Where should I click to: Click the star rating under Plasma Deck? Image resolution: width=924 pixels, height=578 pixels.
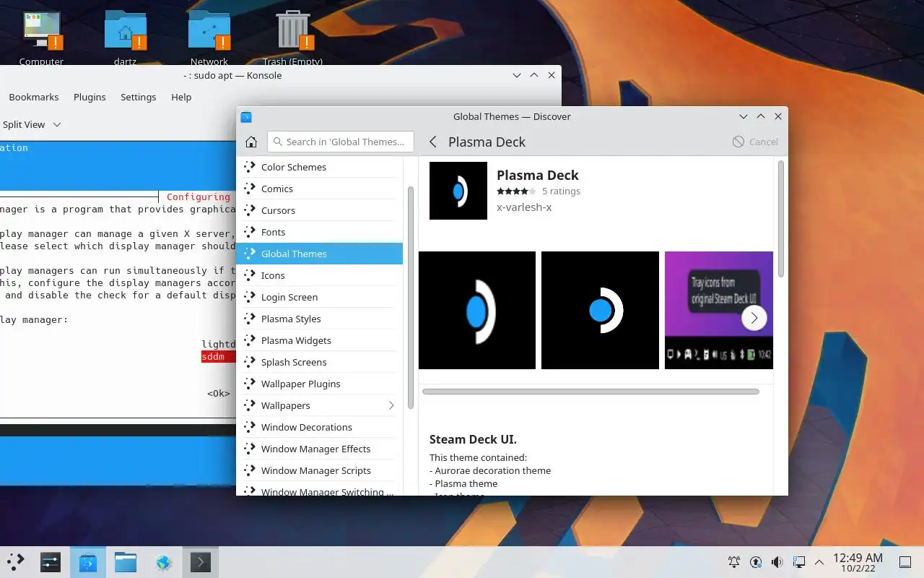coord(516,191)
